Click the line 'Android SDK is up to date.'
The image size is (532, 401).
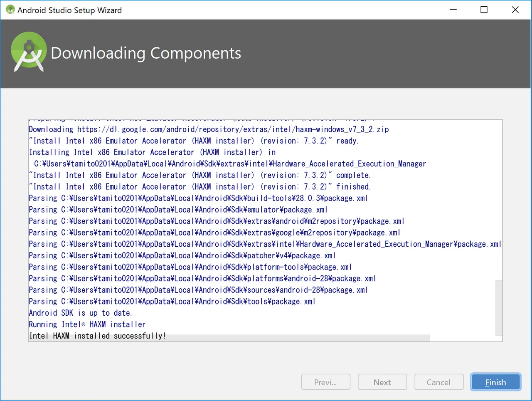click(80, 313)
